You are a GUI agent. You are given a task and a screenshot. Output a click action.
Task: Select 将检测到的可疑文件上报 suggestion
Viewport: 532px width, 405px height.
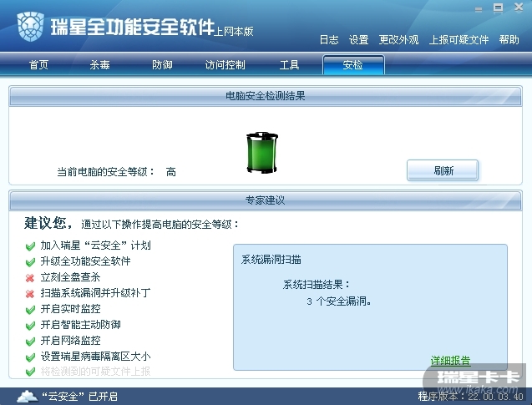(95, 371)
